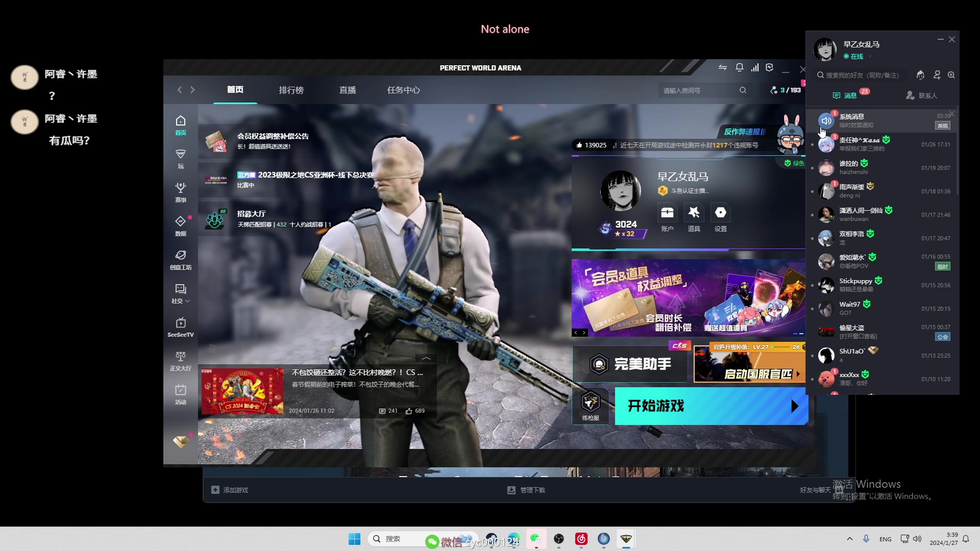Collapse the news panel with the up chevron
Image resolution: width=980 pixels, height=551 pixels.
click(x=426, y=358)
